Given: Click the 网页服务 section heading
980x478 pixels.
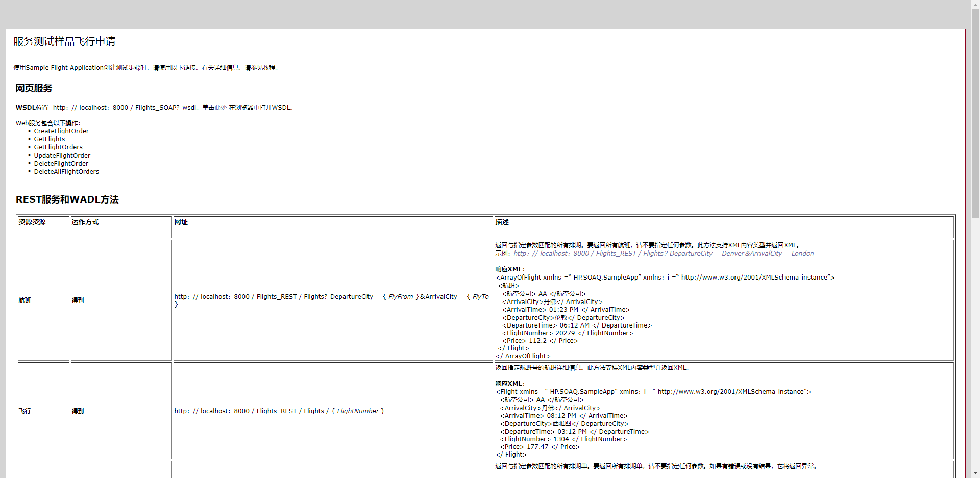Looking at the screenshot, I should coord(33,88).
